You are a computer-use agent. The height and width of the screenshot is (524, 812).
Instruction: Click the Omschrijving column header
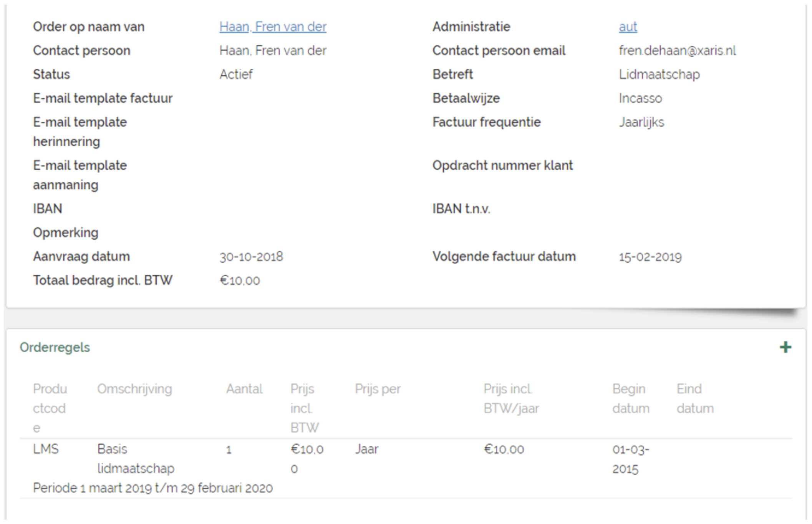[134, 389]
